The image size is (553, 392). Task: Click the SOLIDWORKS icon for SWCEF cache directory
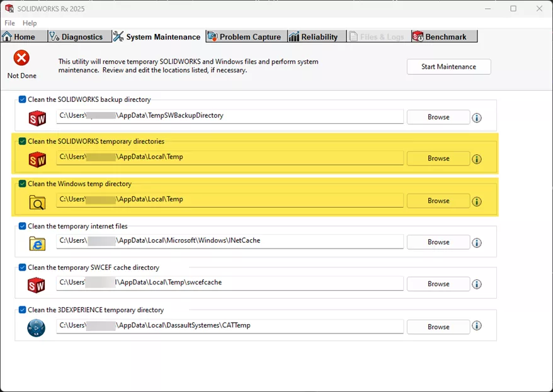[37, 285]
